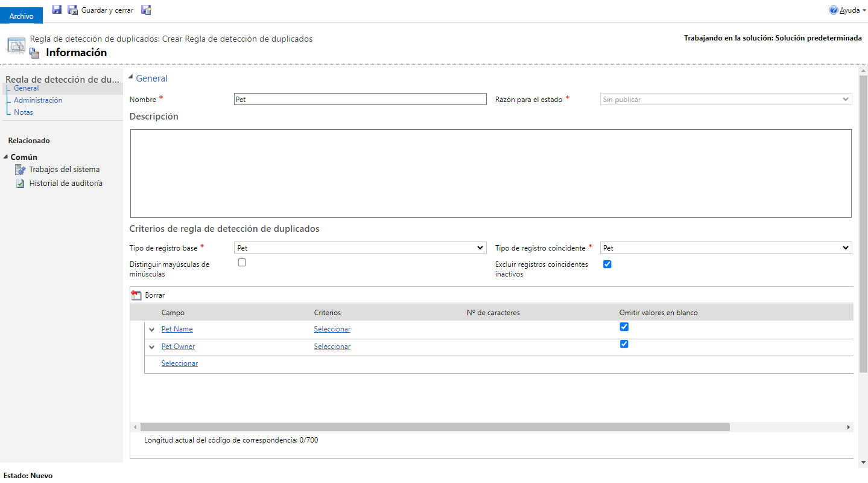Click the duplicate detection rule entity icon

click(x=16, y=45)
